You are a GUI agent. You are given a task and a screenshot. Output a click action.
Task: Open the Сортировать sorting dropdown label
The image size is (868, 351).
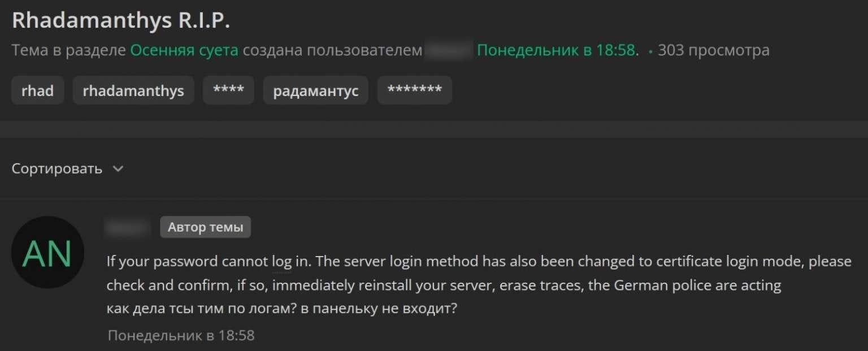pyautogui.click(x=57, y=168)
